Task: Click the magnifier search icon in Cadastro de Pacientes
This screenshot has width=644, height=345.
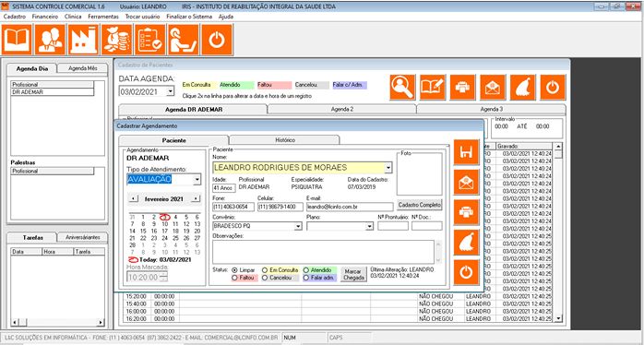Action: tap(402, 87)
